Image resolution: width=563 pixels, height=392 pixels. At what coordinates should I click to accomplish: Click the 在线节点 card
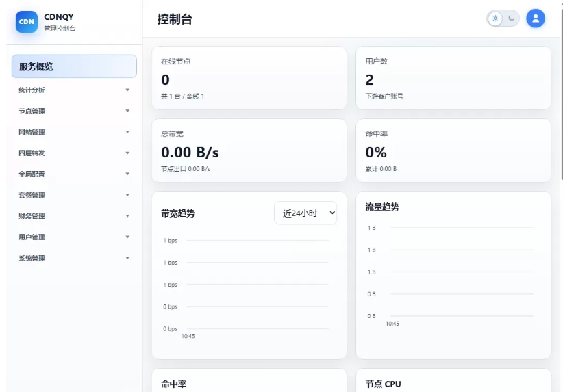[x=249, y=78]
